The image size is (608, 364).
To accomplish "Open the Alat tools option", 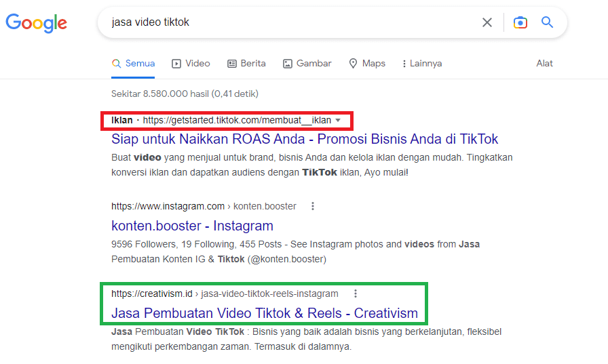I will tap(544, 64).
